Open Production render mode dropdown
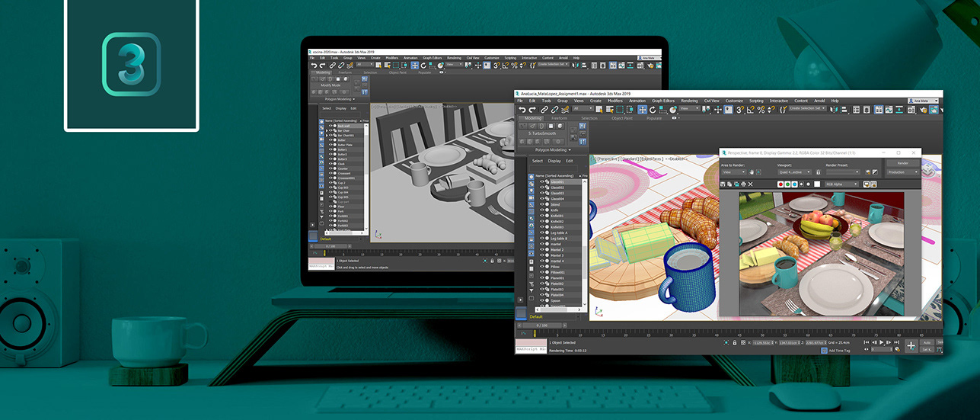This screenshot has height=420, width=980. coord(903,172)
